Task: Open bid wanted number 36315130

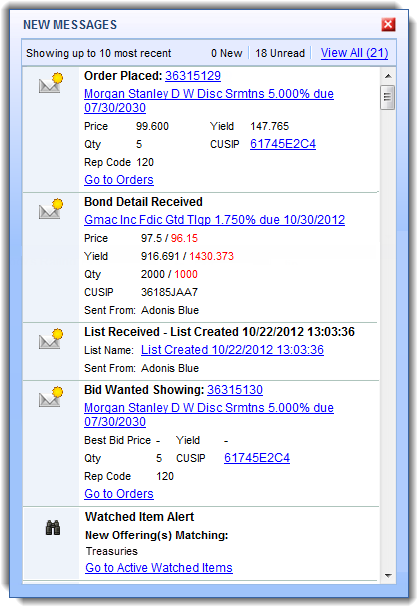Action: point(235,390)
